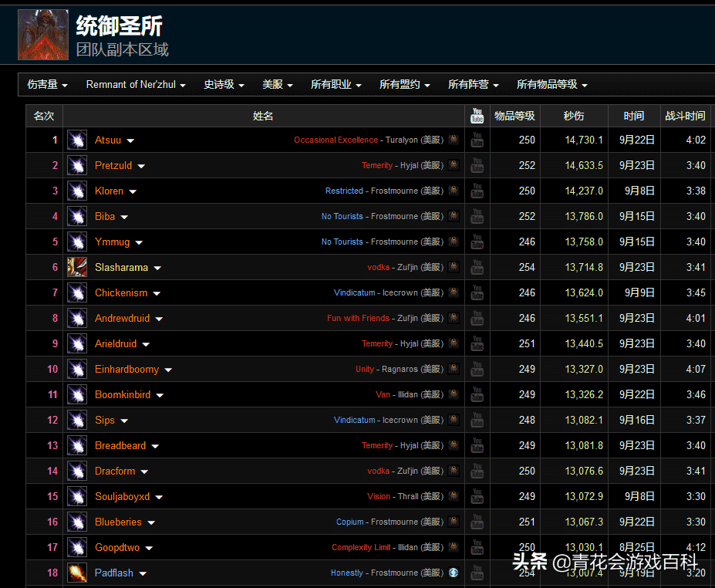Click Padflash's fire mage spec icon
715x588 pixels.
76,573
